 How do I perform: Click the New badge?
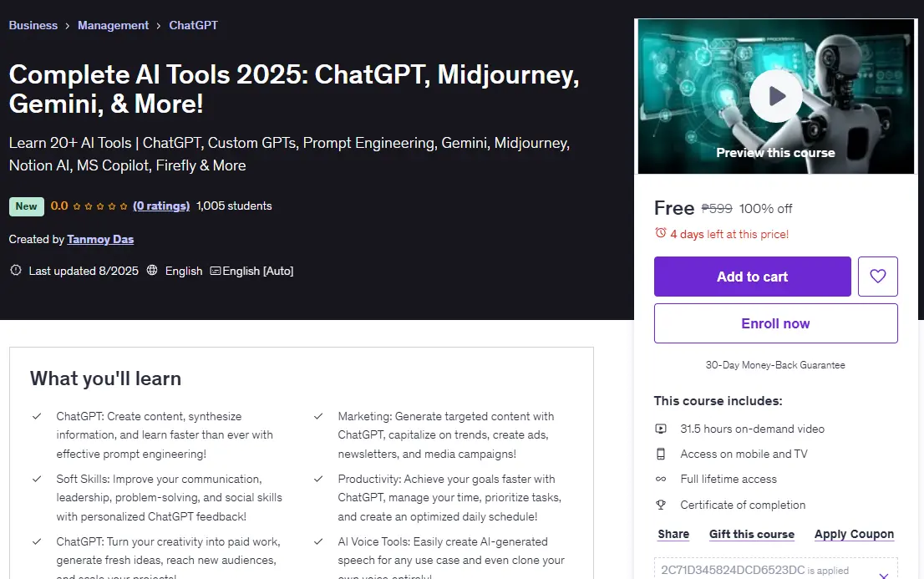27,206
